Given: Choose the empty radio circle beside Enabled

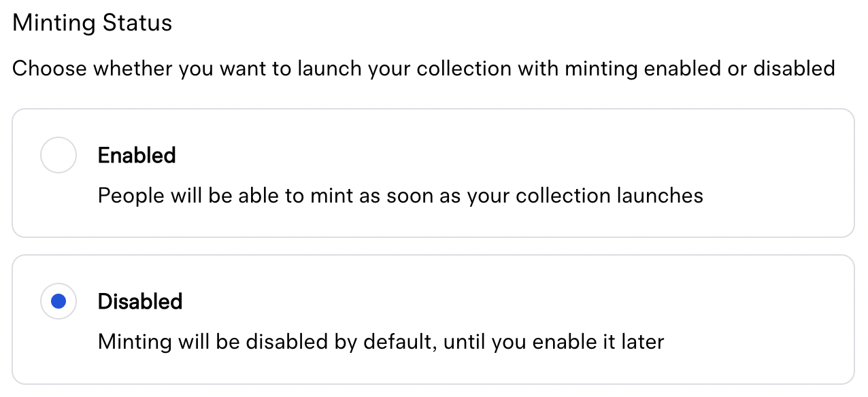Looking at the screenshot, I should click(59, 156).
